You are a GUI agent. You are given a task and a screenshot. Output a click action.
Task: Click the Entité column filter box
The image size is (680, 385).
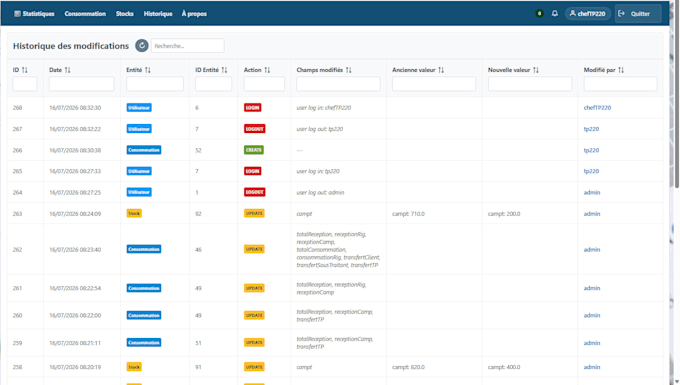point(155,84)
